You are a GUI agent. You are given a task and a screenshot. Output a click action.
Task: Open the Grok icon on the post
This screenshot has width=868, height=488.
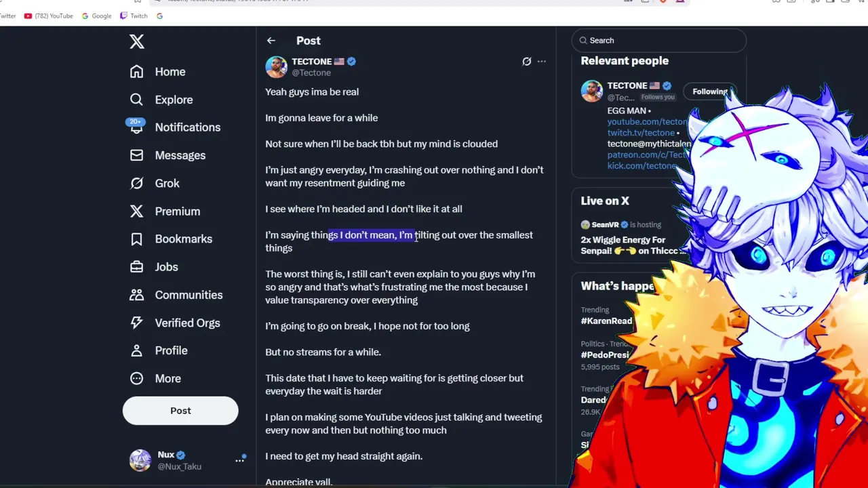pyautogui.click(x=526, y=61)
